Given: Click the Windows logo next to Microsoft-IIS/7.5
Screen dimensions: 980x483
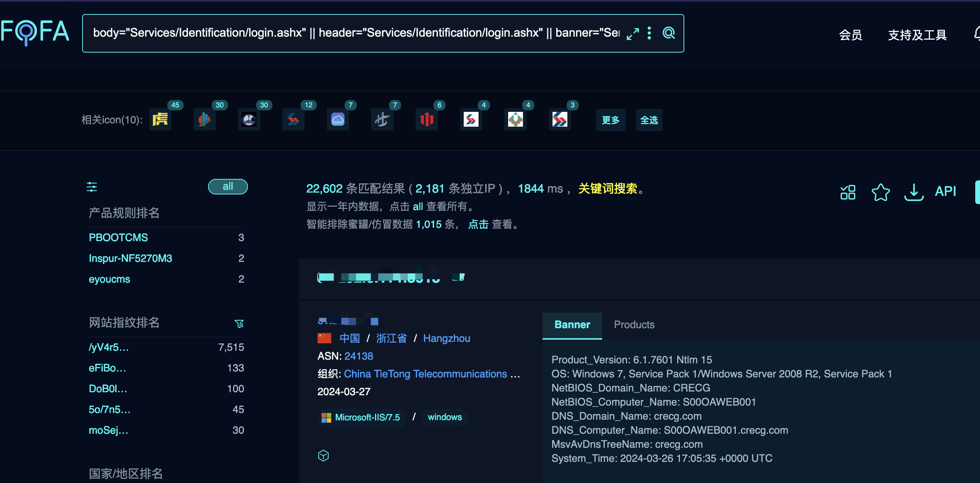Looking at the screenshot, I should 326,417.
